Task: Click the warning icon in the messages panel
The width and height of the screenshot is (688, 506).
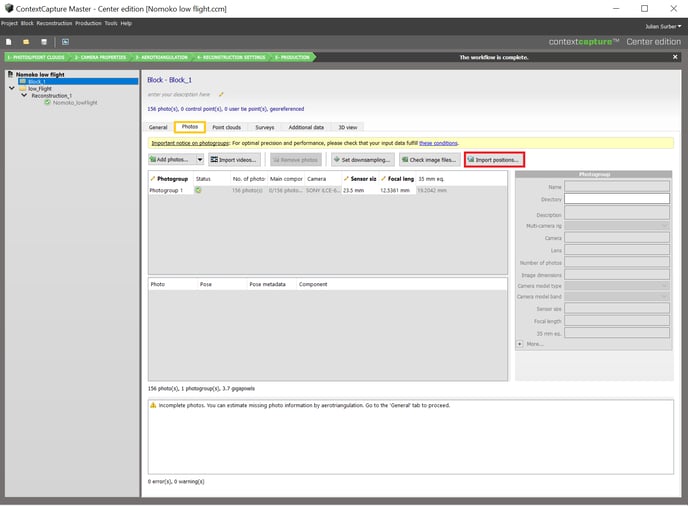Action: pyautogui.click(x=153, y=405)
